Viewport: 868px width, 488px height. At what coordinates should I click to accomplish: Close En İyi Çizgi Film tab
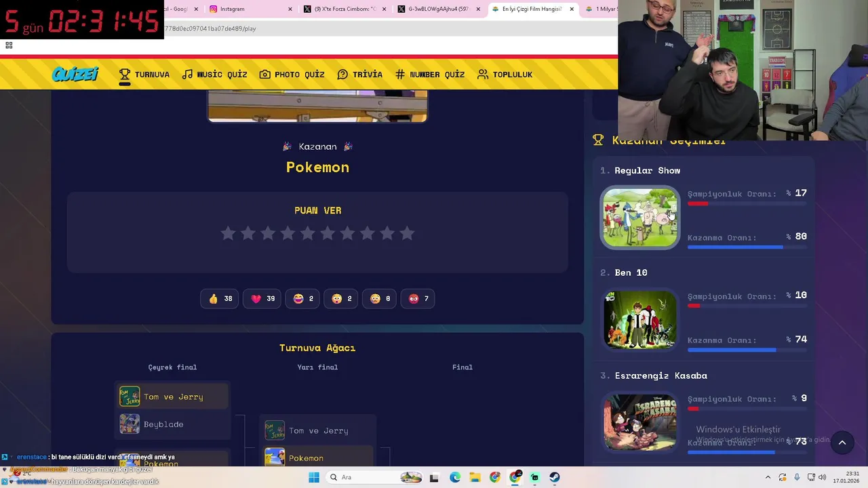tap(571, 9)
